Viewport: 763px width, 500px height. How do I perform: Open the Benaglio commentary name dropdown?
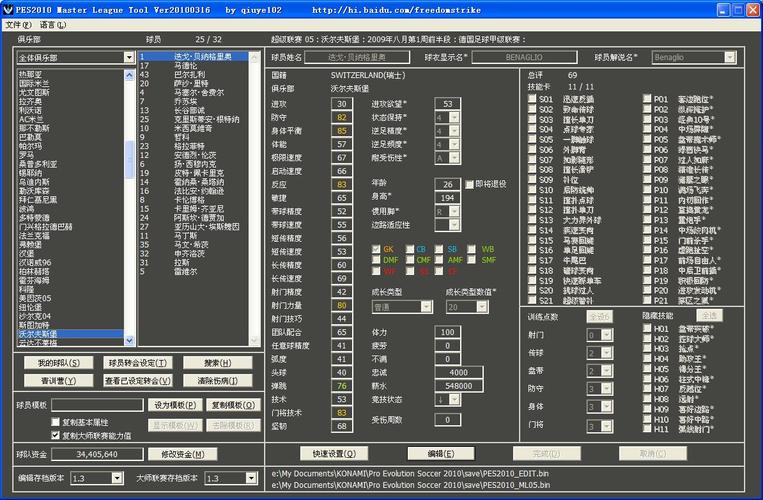(x=729, y=57)
